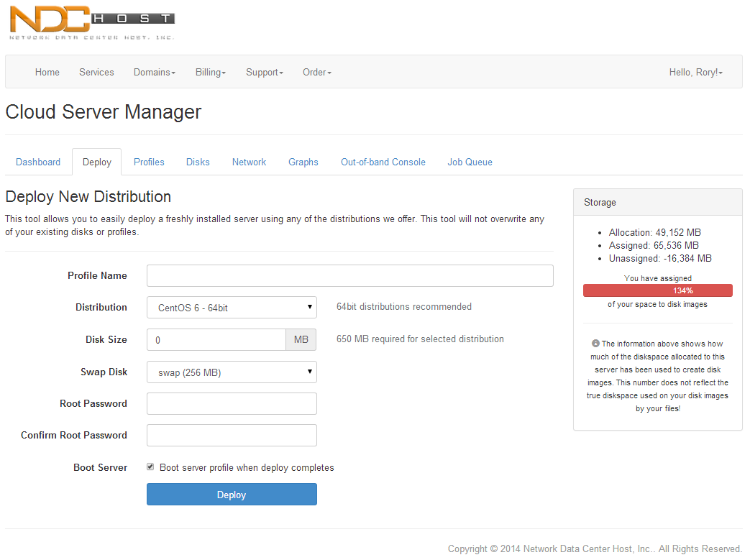750x560 pixels.
Task: Open the Swap Disk dropdown
Action: tap(232, 372)
